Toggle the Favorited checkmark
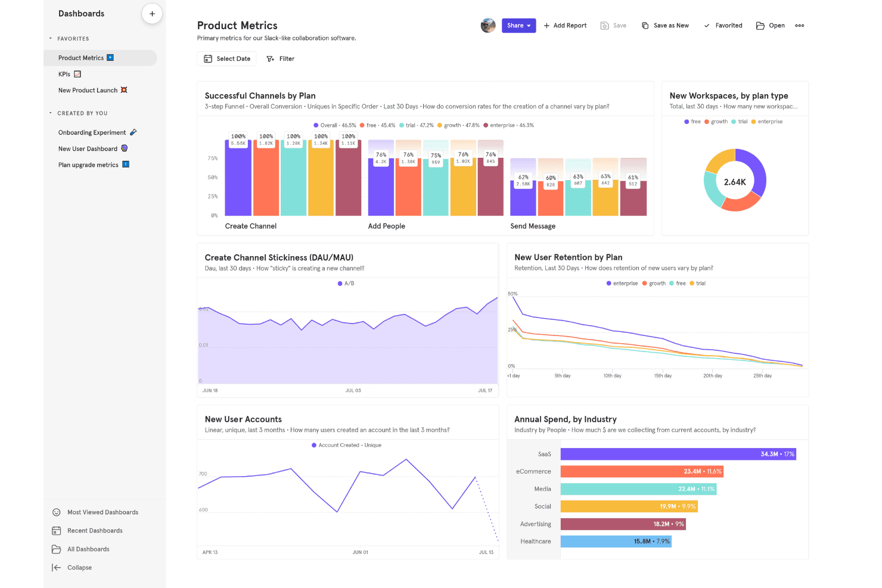 pyautogui.click(x=723, y=26)
